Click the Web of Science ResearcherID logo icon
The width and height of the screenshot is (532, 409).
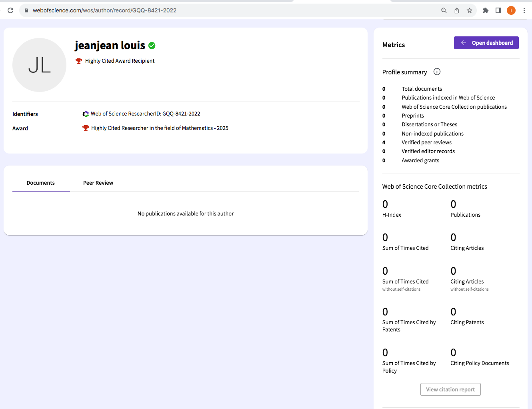[x=86, y=114]
